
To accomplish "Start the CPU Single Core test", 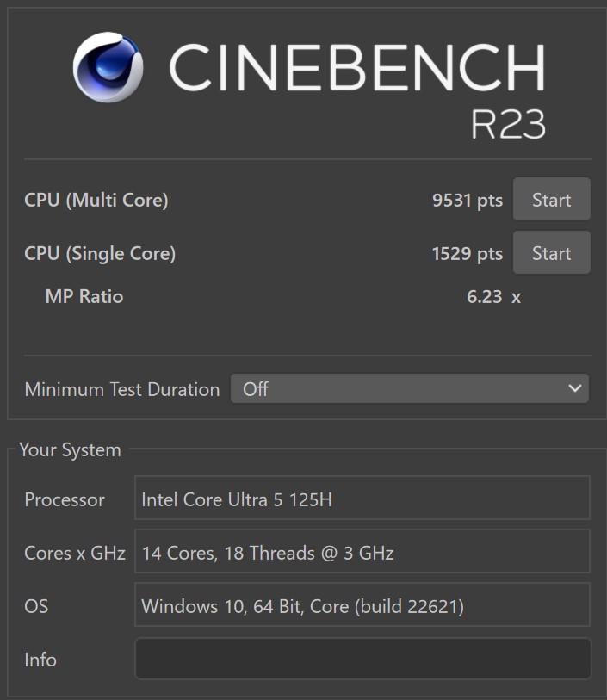I will click(x=552, y=252).
